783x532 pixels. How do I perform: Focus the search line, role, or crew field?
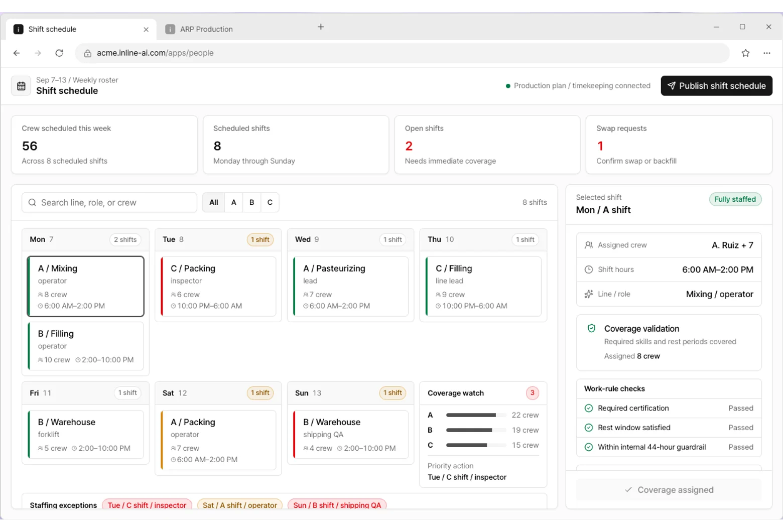pyautogui.click(x=109, y=202)
